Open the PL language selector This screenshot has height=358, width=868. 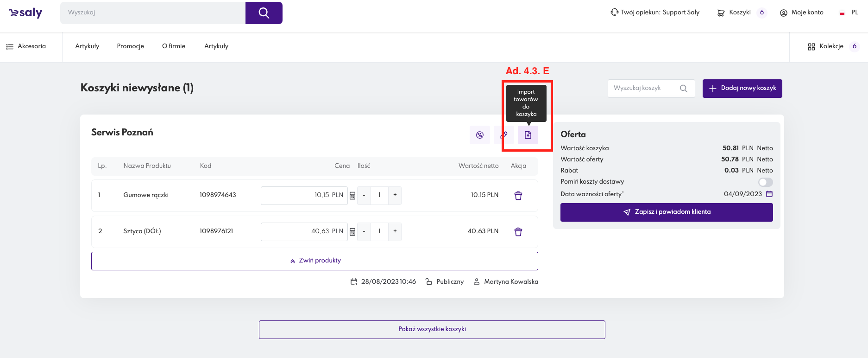(849, 13)
